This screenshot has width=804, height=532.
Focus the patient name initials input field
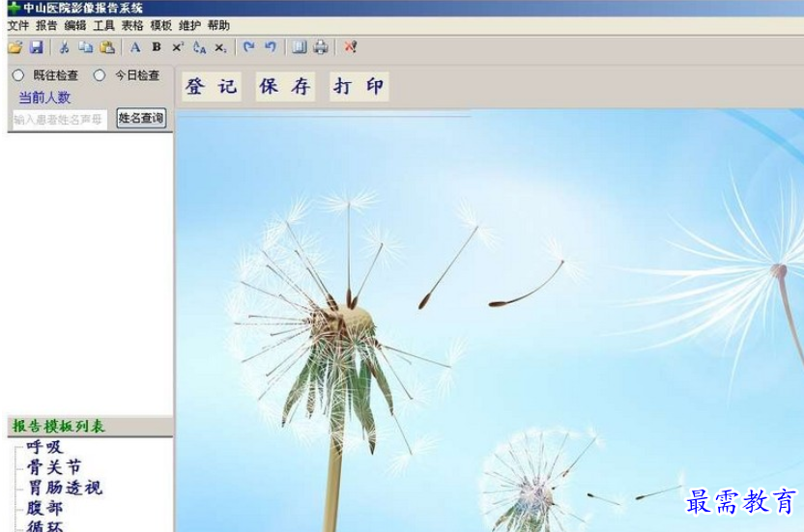click(60, 120)
